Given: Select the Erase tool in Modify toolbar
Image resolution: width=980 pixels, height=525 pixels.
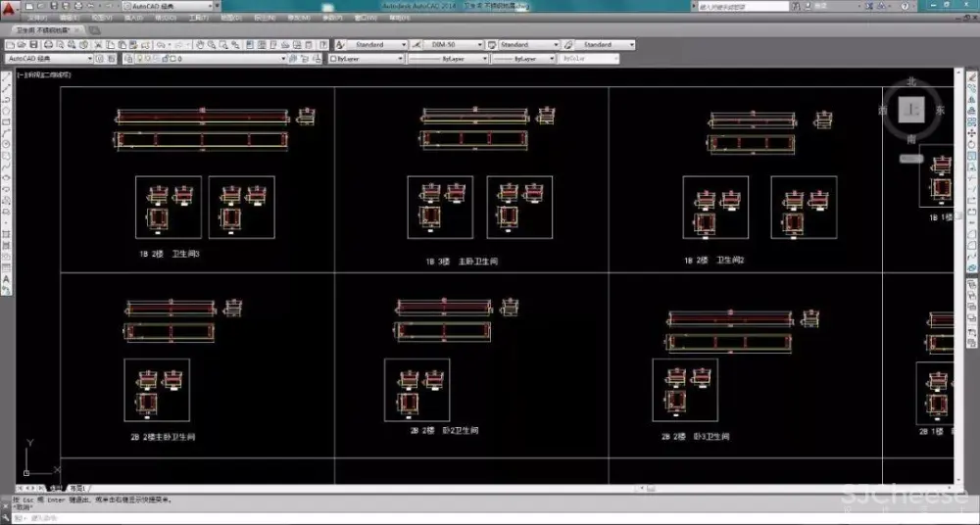Looking at the screenshot, I should (972, 77).
